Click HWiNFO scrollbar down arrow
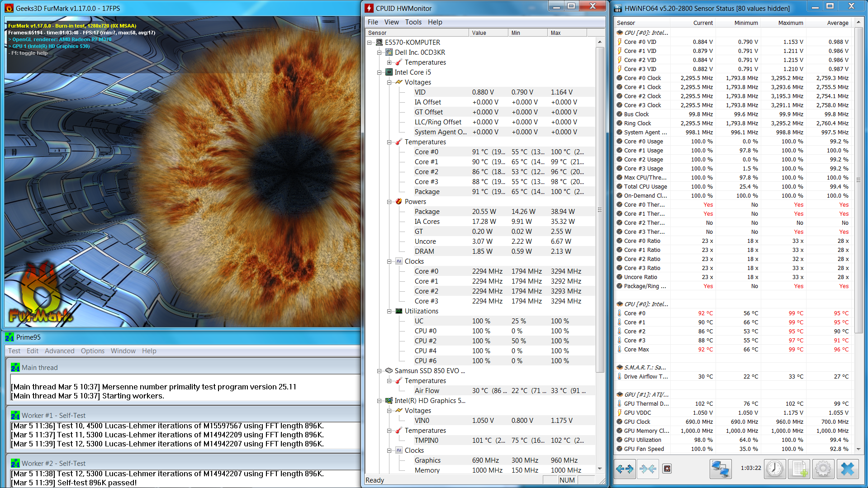 click(x=859, y=449)
